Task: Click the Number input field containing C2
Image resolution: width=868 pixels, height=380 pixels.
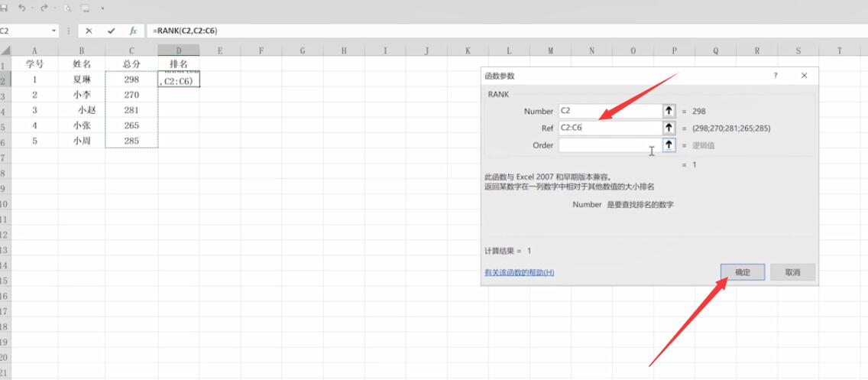Action: [610, 111]
